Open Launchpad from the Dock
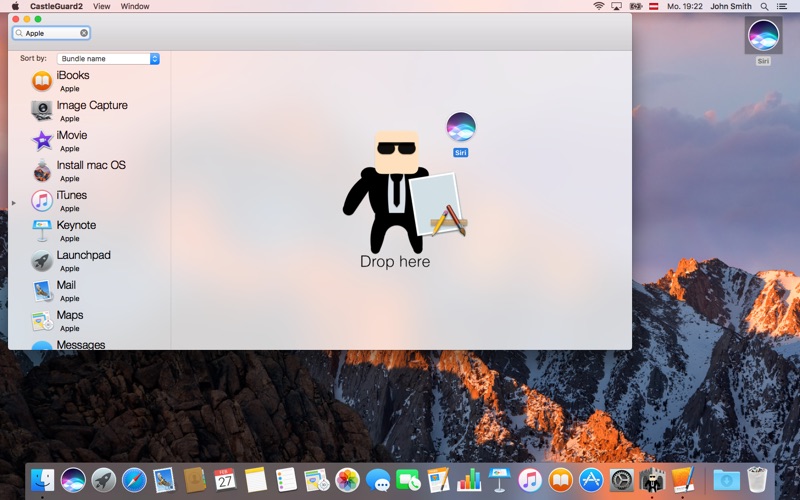The height and width of the screenshot is (500, 800). (104, 480)
